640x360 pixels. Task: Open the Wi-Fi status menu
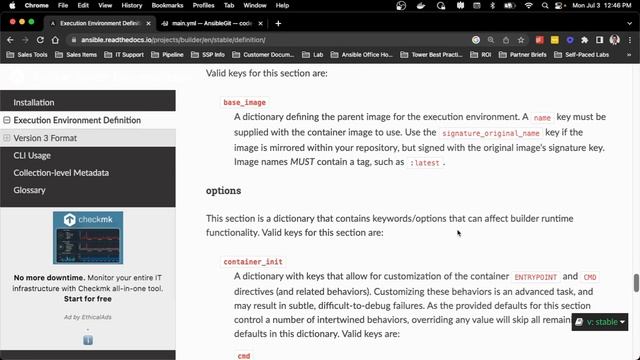point(529,5)
